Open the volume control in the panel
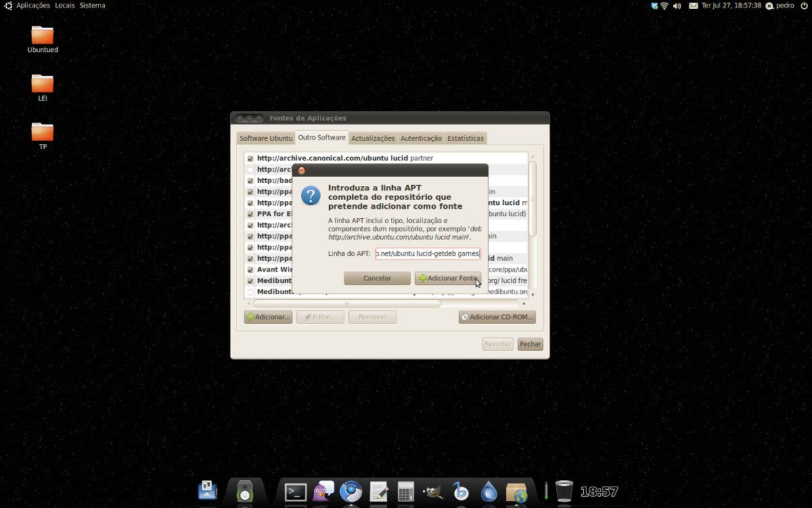The width and height of the screenshot is (812, 508). (x=677, y=5)
